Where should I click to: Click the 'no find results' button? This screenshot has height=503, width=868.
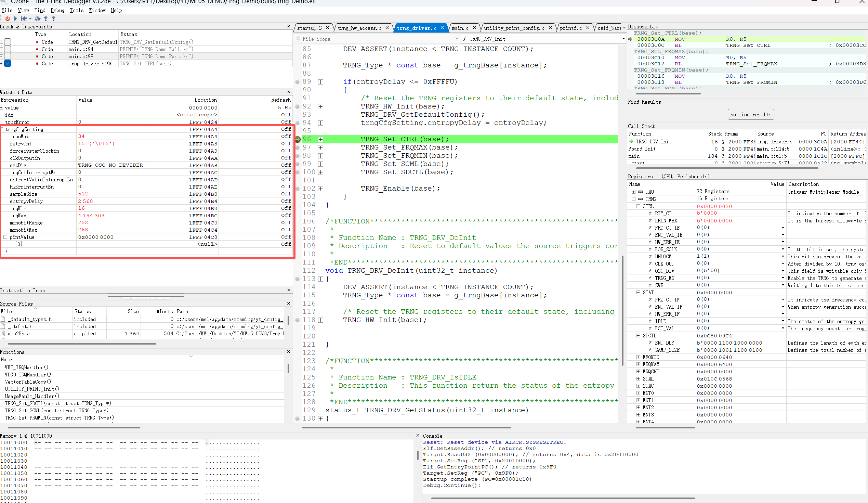(751, 115)
